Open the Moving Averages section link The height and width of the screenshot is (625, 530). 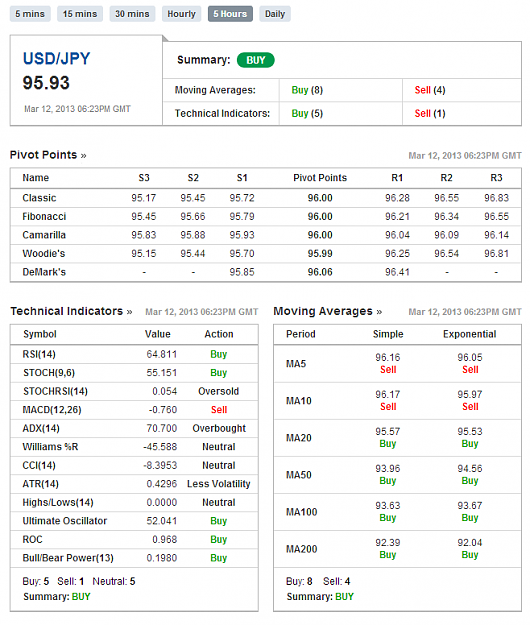point(328,311)
